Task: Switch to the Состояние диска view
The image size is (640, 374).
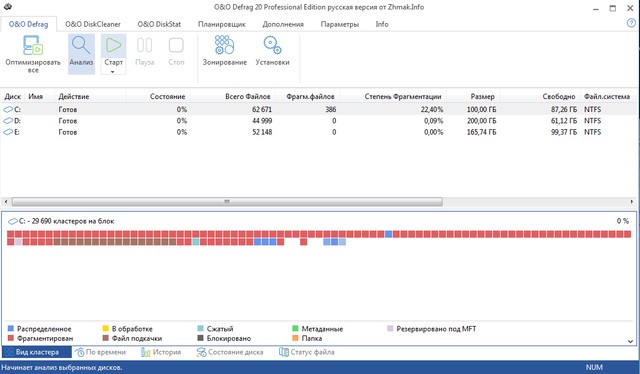Action: coord(230,352)
